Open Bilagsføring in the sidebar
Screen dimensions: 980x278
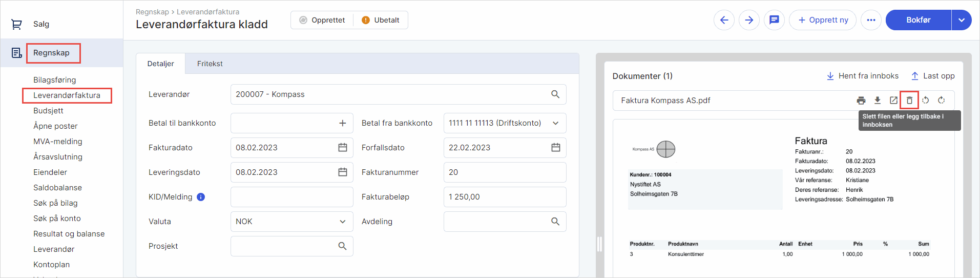coord(54,80)
